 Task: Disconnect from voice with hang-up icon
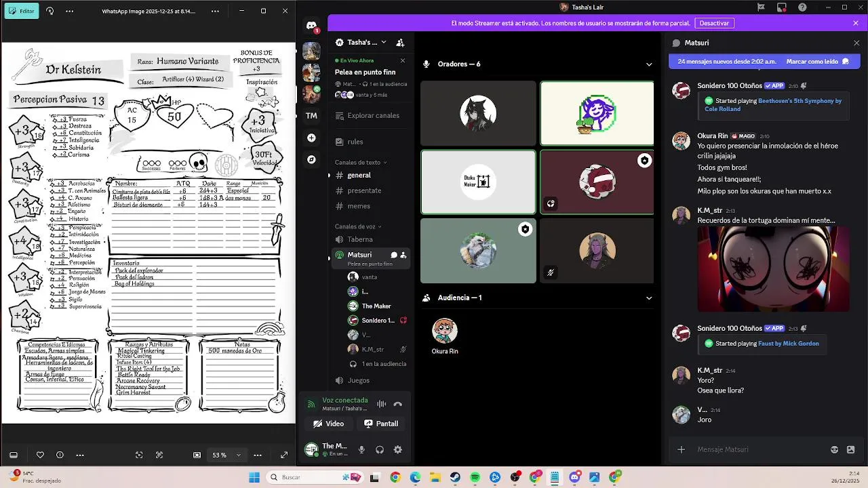[x=398, y=404]
